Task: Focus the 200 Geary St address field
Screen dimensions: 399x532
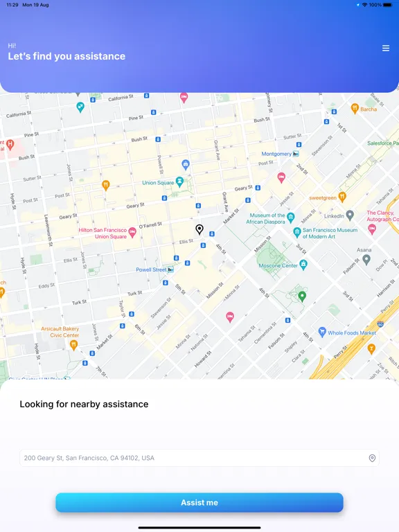Action: click(199, 458)
